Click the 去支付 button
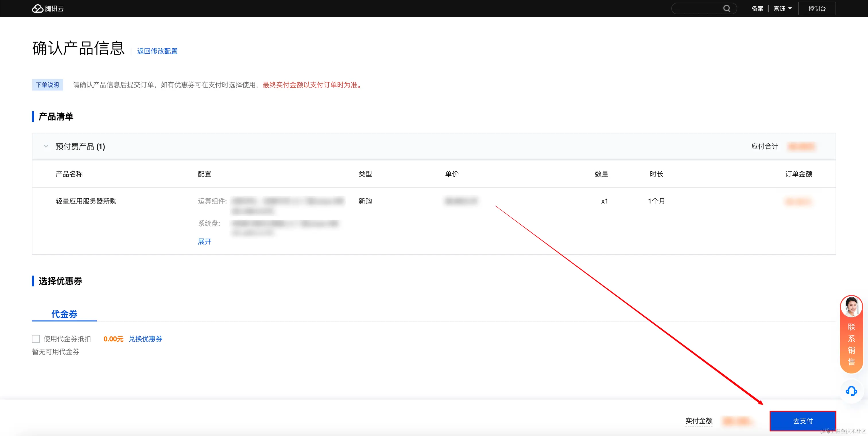Viewport: 868px width, 436px height. click(x=802, y=421)
